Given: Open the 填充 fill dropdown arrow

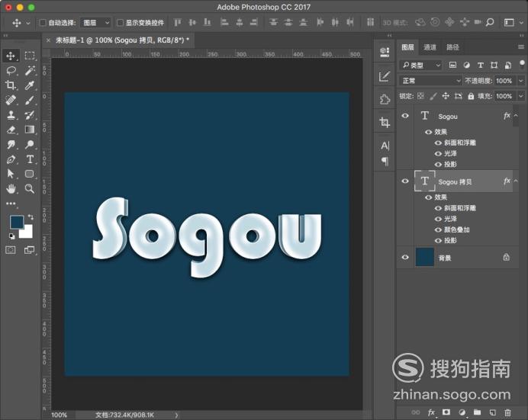Looking at the screenshot, I should (x=520, y=96).
